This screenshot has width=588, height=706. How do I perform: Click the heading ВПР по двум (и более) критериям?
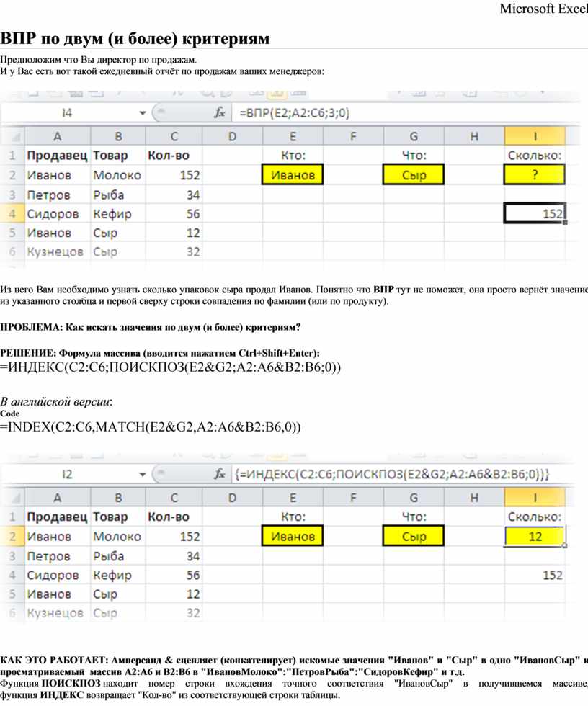[135, 38]
